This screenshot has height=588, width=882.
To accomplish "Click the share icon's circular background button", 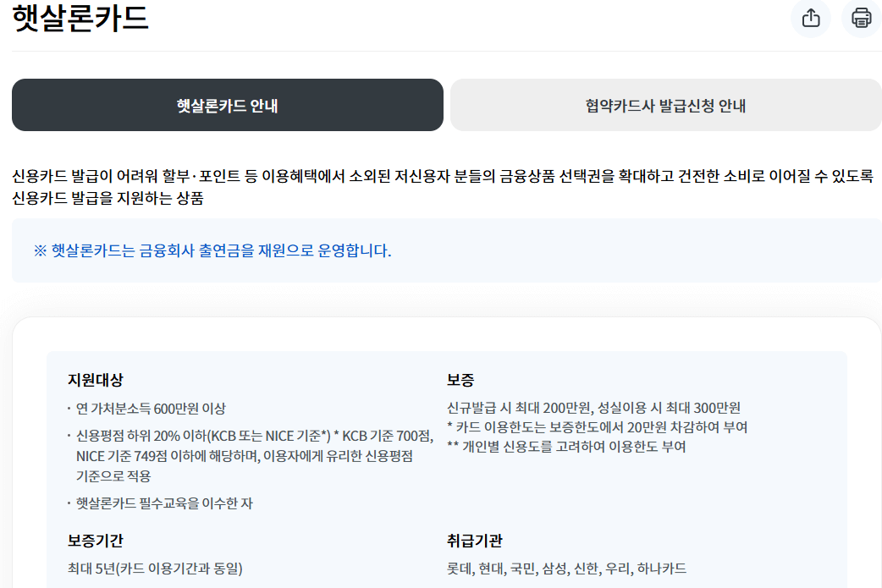I will (811, 19).
